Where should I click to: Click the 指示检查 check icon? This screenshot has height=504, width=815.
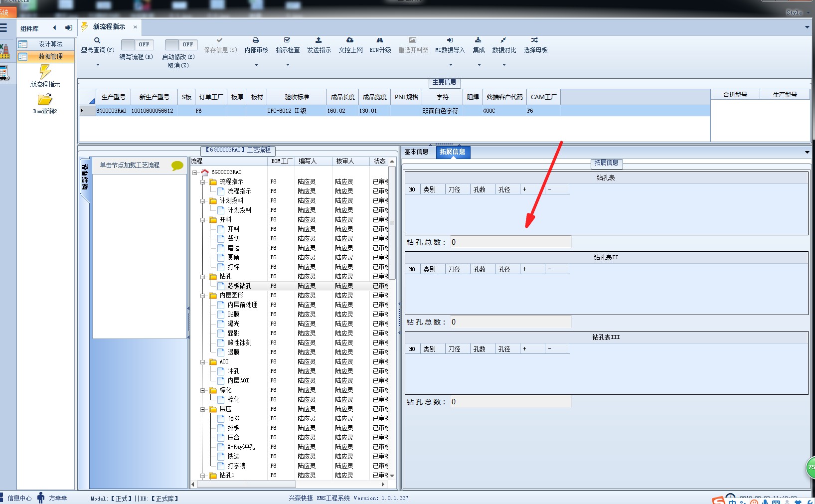pyautogui.click(x=287, y=40)
